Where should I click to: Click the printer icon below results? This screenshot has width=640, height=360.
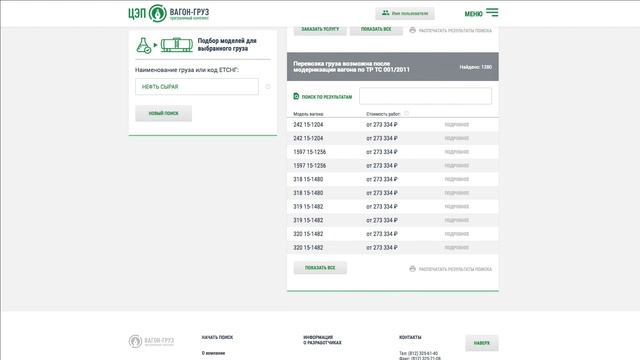[x=412, y=269]
